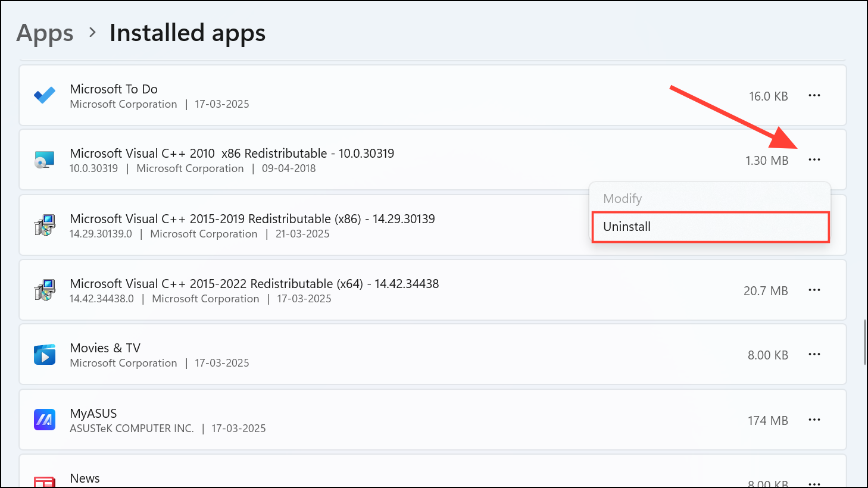
Task: Click version 14.42.34438.0 text
Action: click(x=102, y=299)
